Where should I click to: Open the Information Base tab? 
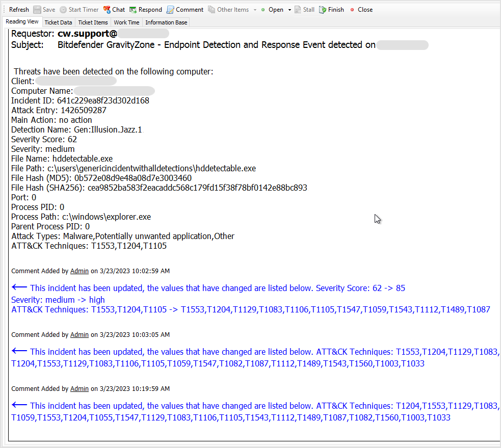166,22
